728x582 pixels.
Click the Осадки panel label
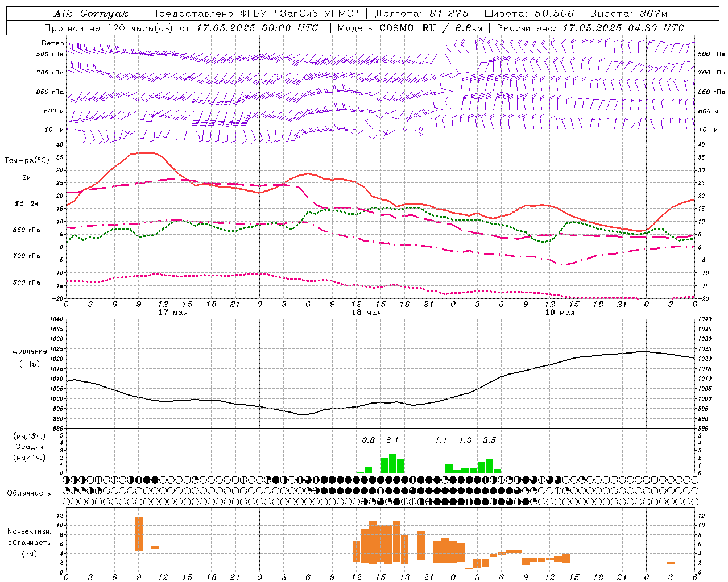click(30, 447)
